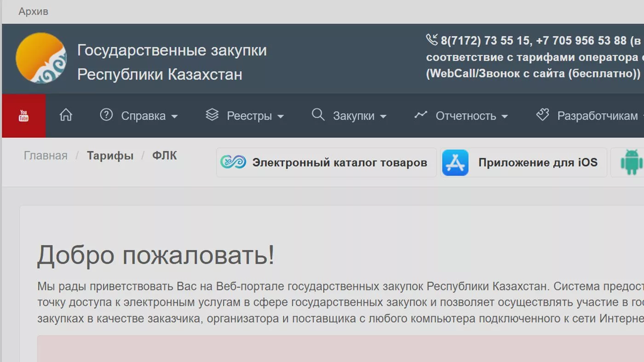Open Электронный каталог товаров button
The image size is (644, 362).
pyautogui.click(x=326, y=163)
